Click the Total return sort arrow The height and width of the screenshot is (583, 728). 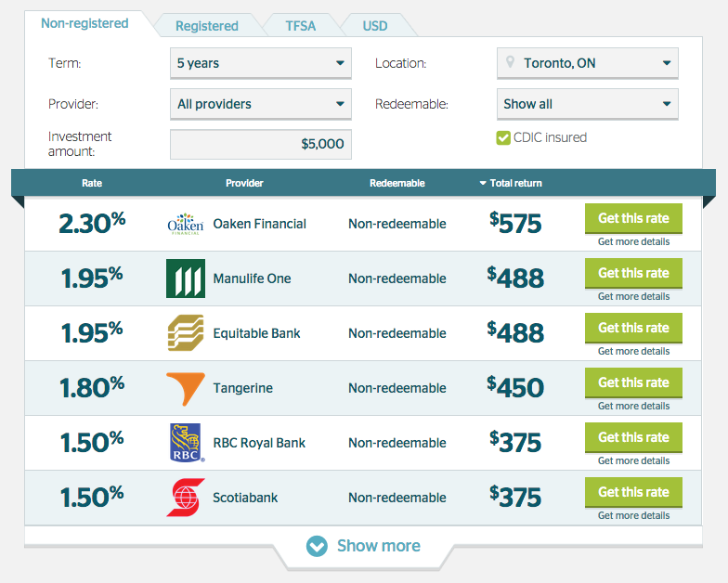pos(483,184)
